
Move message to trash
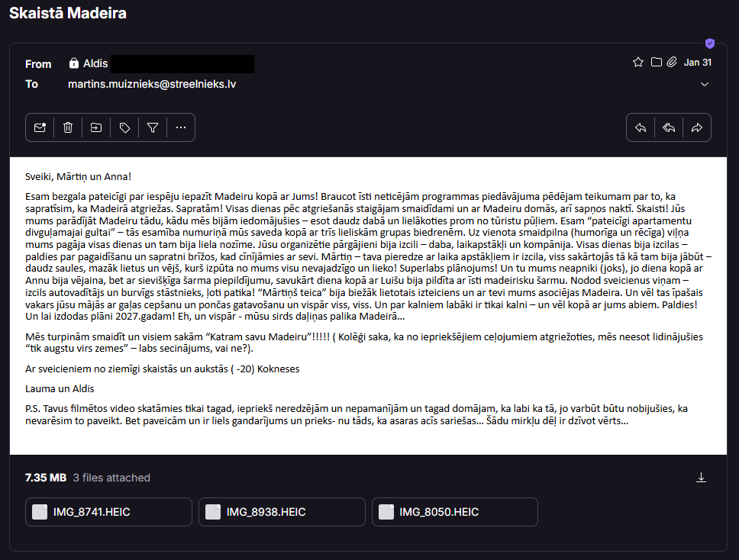coord(68,127)
